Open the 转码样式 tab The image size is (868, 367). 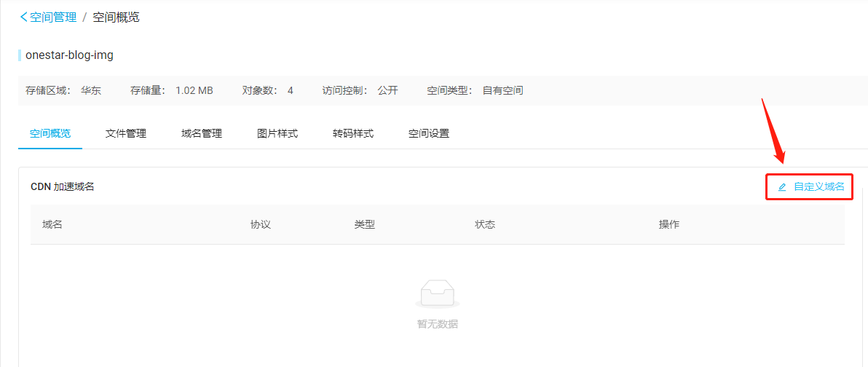353,133
